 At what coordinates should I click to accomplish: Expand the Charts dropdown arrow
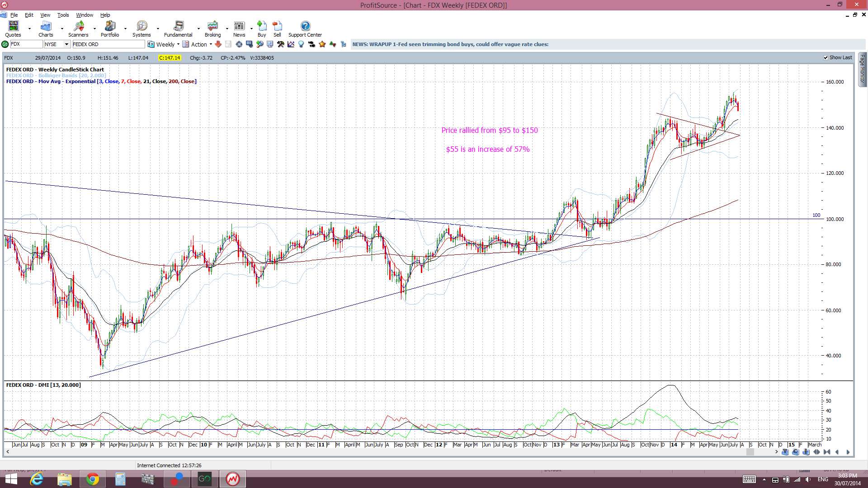tap(62, 28)
